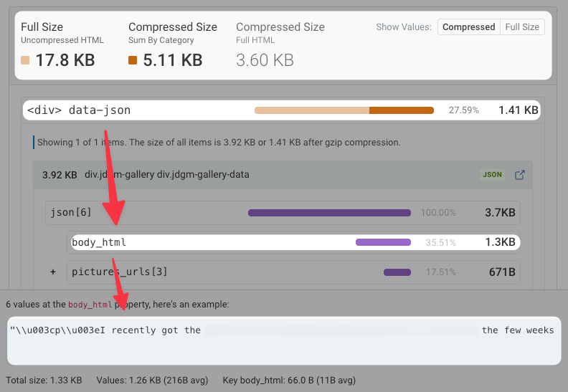Click the purple json[6] size bar
Viewport: 568px width, 392px height.
point(329,213)
